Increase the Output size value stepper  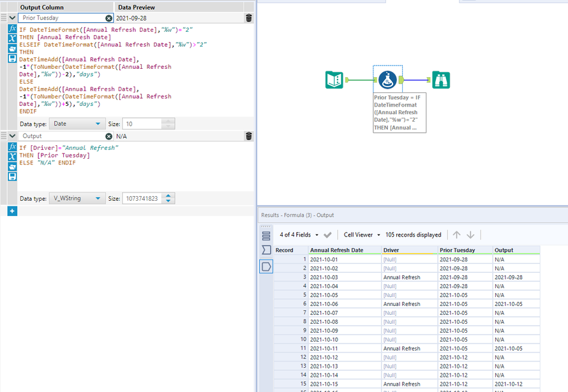click(168, 196)
